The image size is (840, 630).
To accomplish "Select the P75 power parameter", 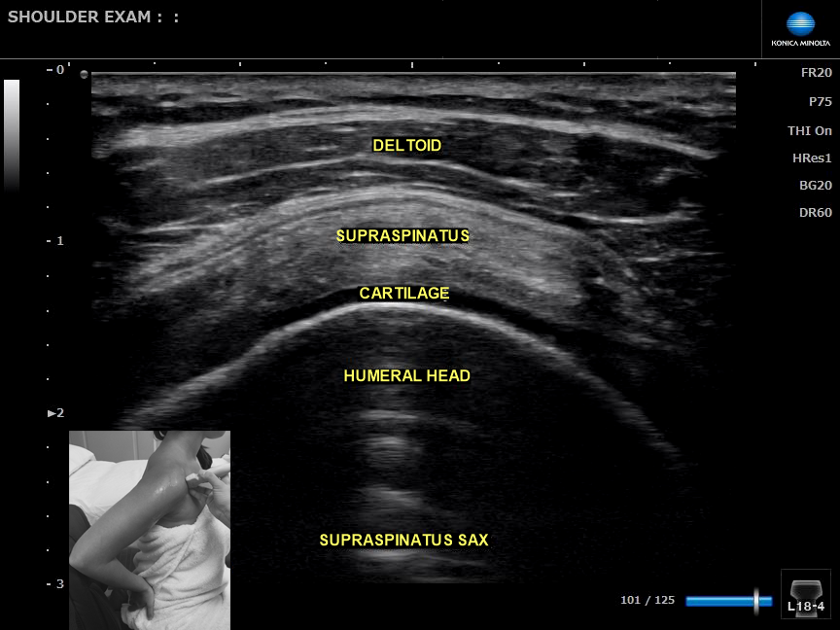I will (820, 101).
